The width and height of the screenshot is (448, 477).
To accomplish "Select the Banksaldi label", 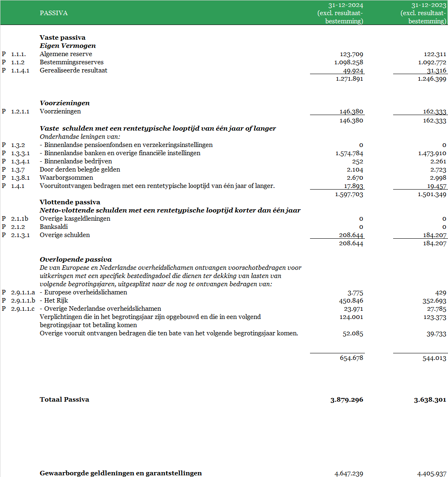I will pyautogui.click(x=54, y=227).
